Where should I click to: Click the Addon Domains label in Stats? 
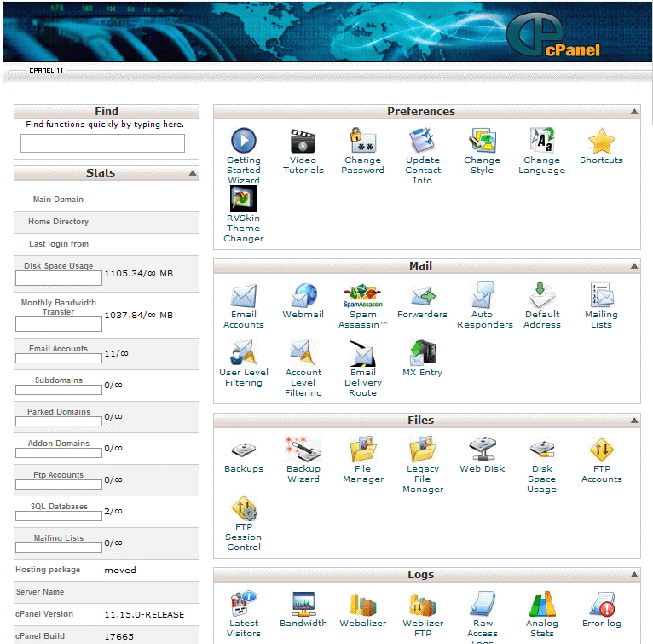tap(59, 443)
